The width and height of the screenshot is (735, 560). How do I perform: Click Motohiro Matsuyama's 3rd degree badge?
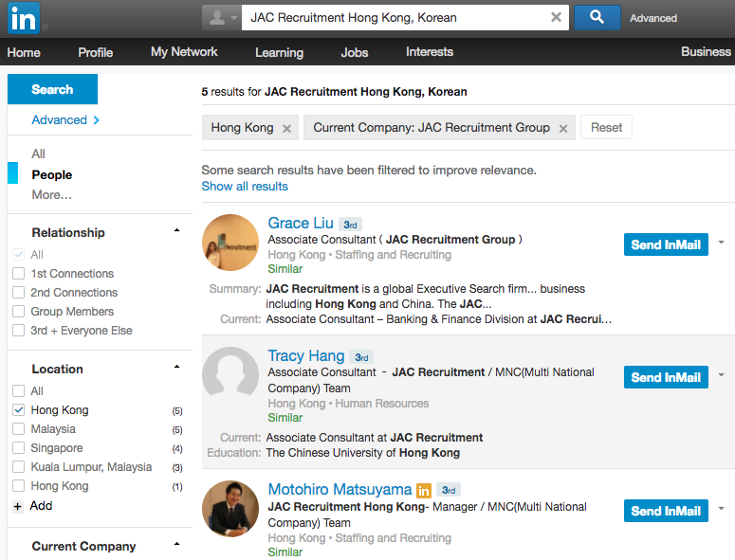[x=449, y=490]
